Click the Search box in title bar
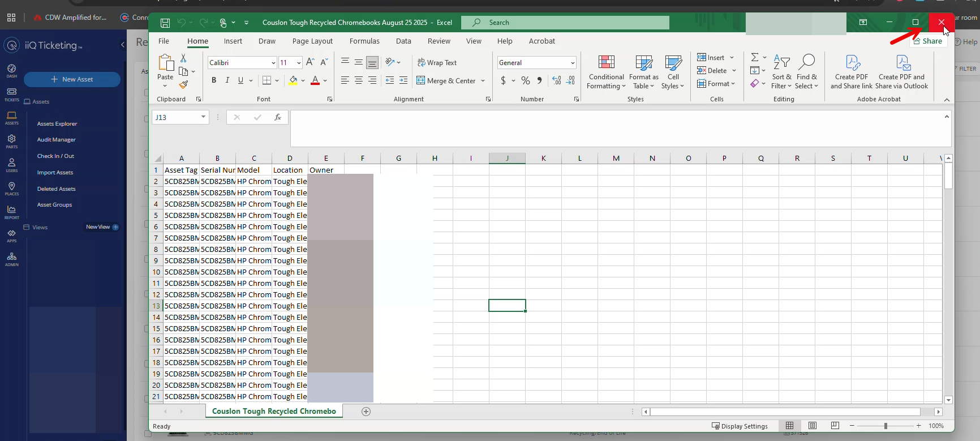Screen dimensions: 980x441 coord(565,23)
